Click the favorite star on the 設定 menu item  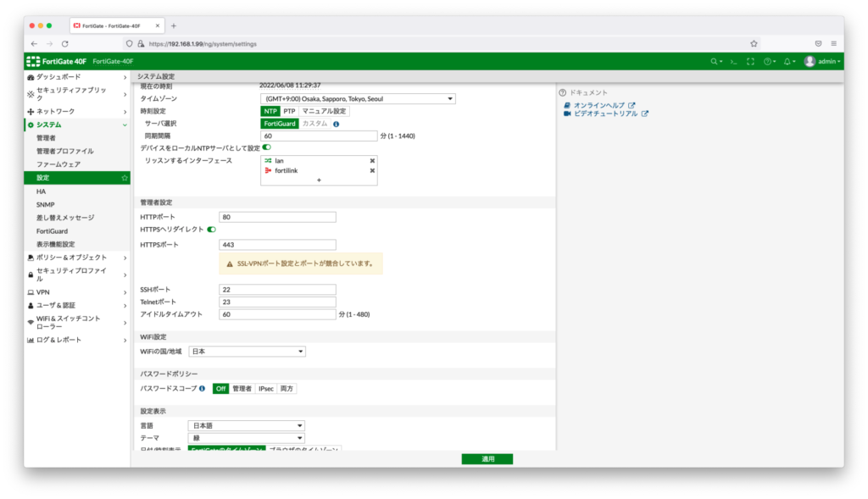(125, 178)
